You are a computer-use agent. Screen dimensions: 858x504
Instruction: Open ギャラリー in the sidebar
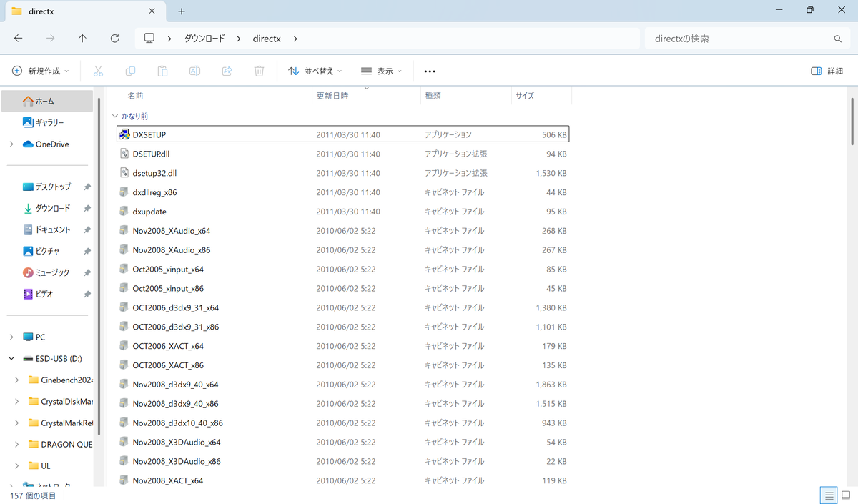[x=46, y=122]
